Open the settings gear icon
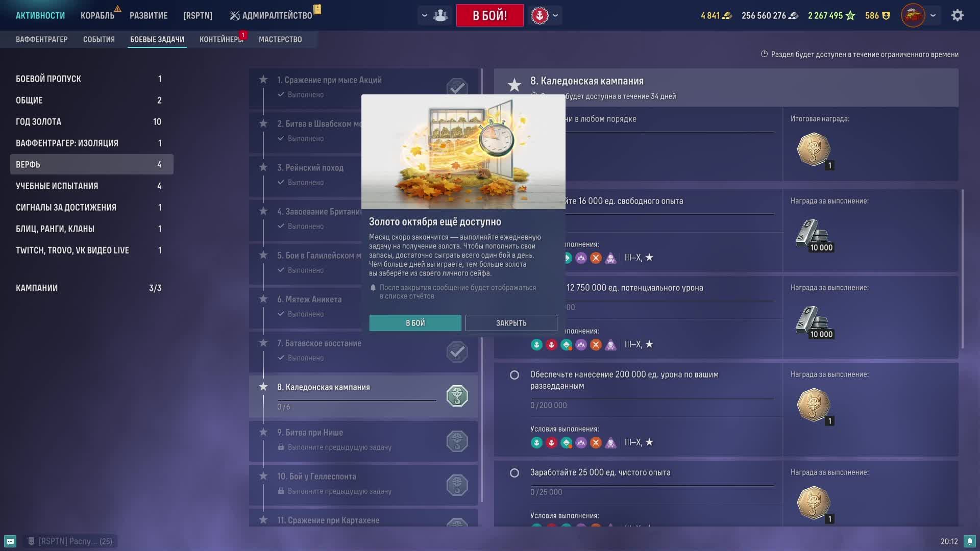The height and width of the screenshot is (551, 980). pos(957,15)
